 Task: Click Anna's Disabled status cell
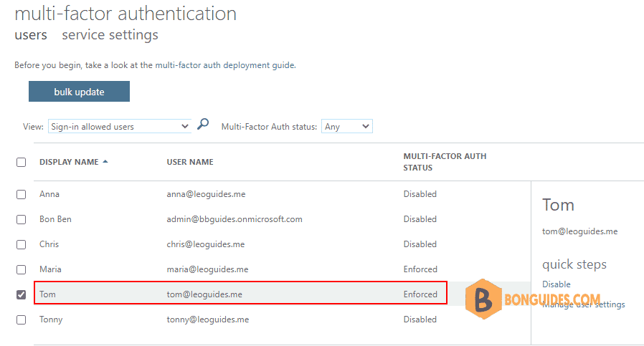click(x=420, y=193)
